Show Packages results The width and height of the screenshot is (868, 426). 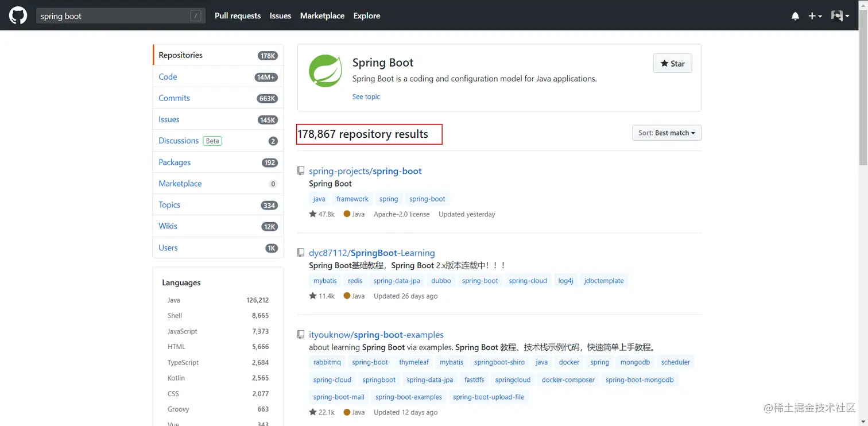[x=218, y=162]
